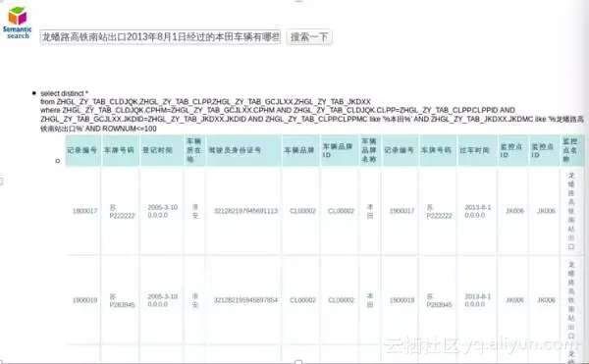
Task: Select driver ID number in row 1900017
Action: tap(245, 211)
